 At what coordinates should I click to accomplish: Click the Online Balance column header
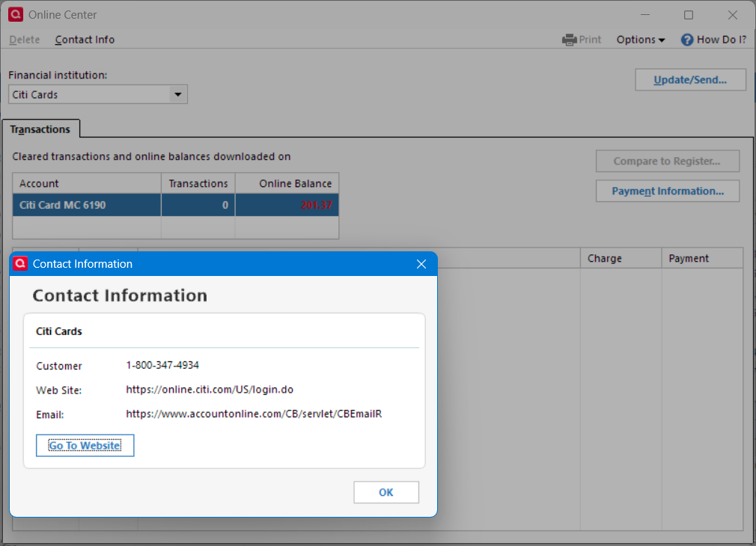(x=287, y=183)
